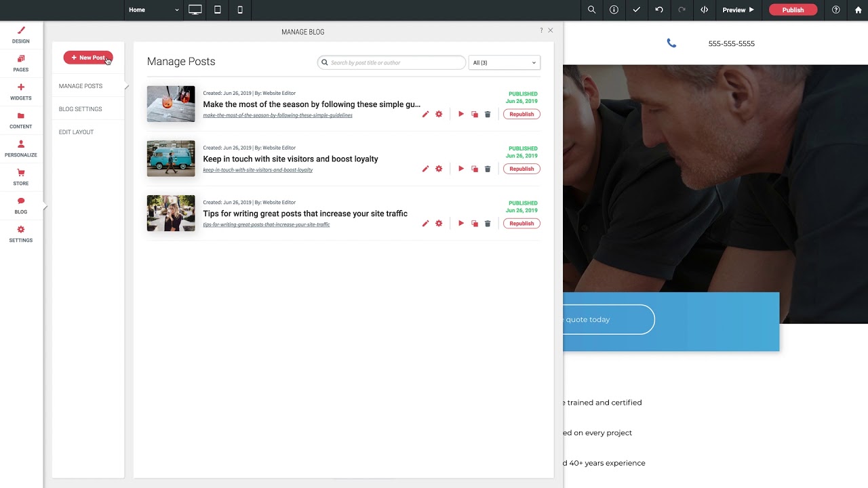This screenshot has width=868, height=488.
Task: Preview the 'Make the most of the season' post
Action: coord(461,114)
